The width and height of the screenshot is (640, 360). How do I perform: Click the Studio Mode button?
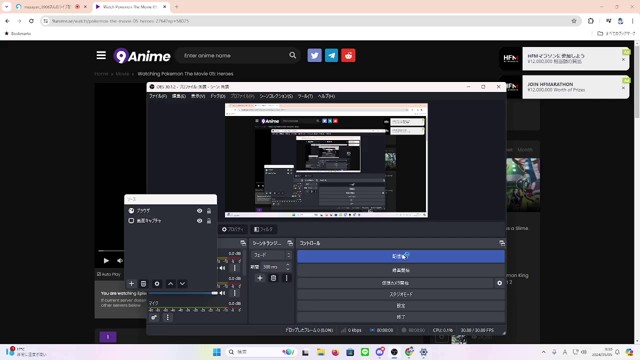click(x=401, y=294)
